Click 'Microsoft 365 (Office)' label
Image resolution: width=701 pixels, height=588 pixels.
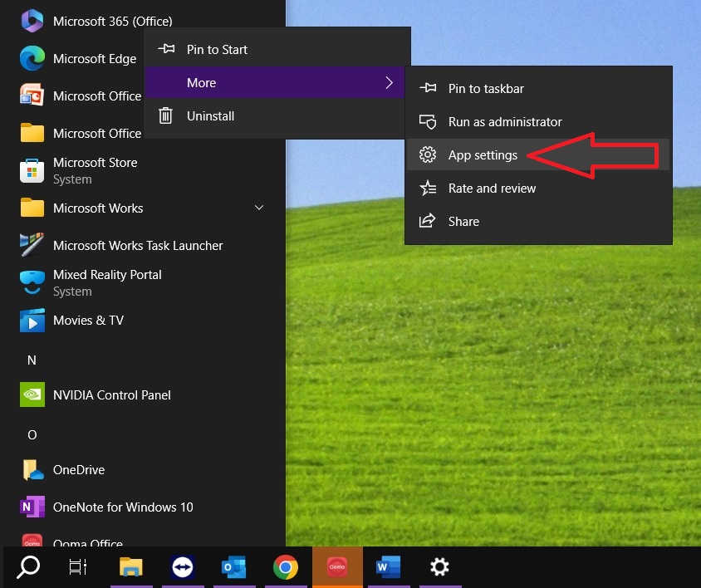113,22
